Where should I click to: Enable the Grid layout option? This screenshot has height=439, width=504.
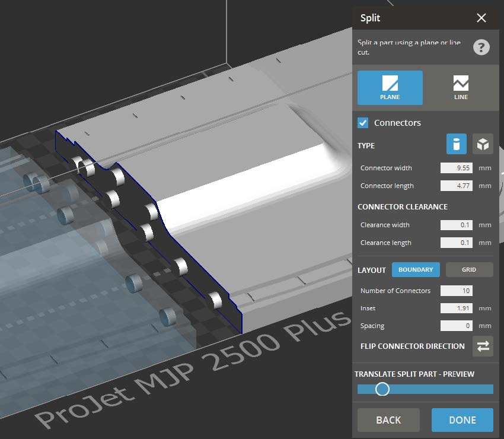pos(469,269)
